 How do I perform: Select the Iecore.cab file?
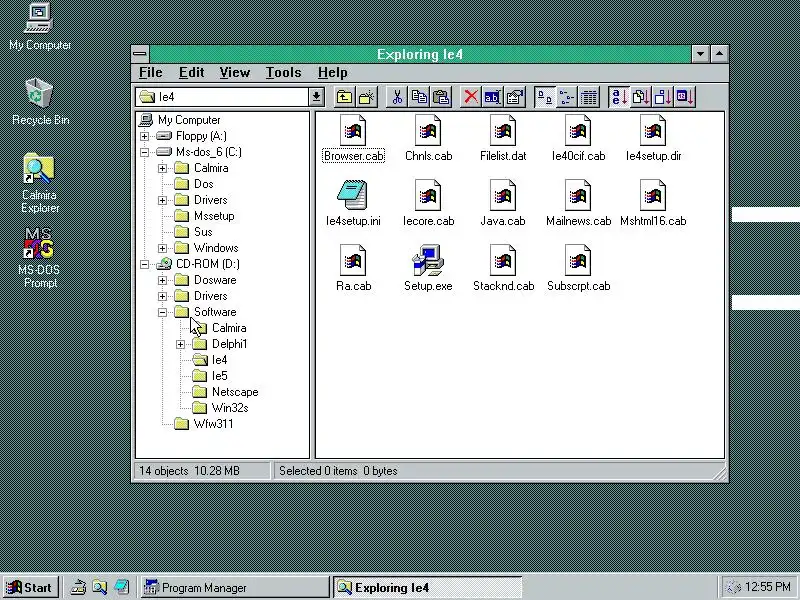[x=428, y=203]
